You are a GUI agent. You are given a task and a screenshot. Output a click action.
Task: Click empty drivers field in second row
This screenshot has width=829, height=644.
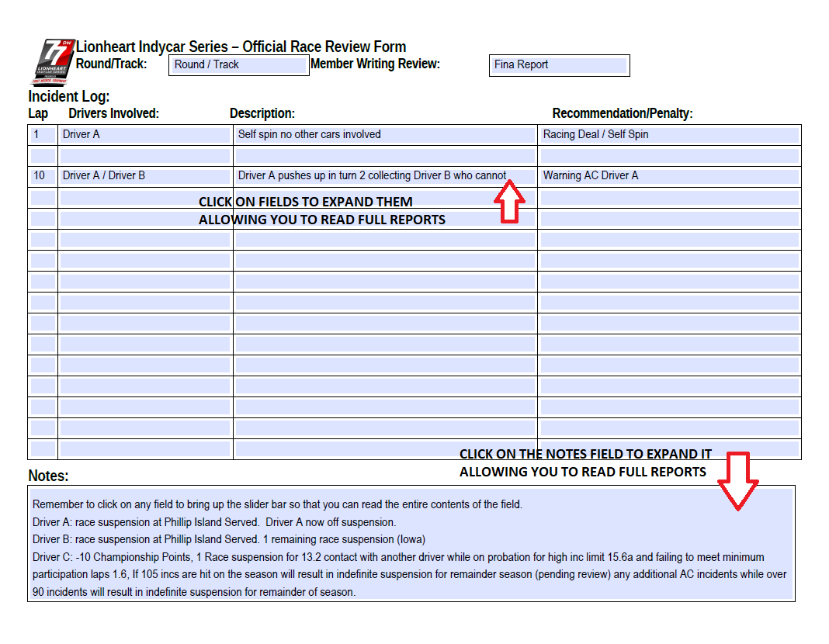click(x=145, y=156)
